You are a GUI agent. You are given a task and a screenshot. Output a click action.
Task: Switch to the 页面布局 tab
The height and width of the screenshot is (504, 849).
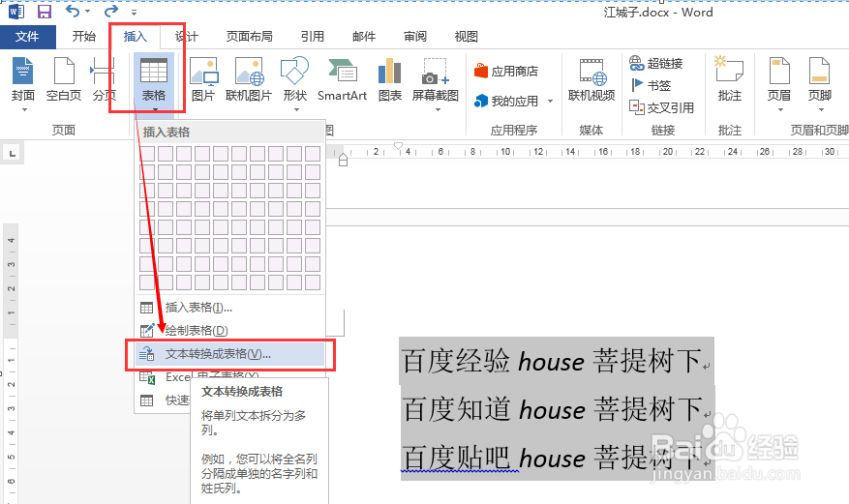[249, 36]
